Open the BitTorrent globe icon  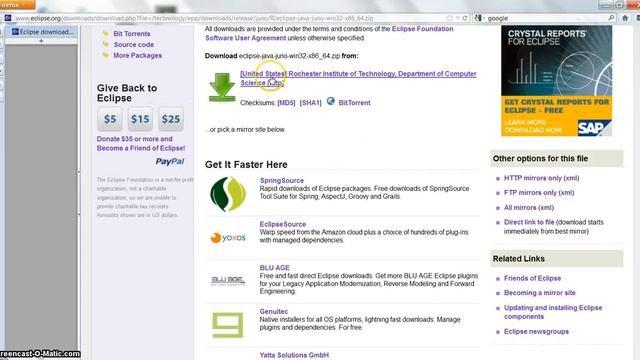pyautogui.click(x=331, y=101)
